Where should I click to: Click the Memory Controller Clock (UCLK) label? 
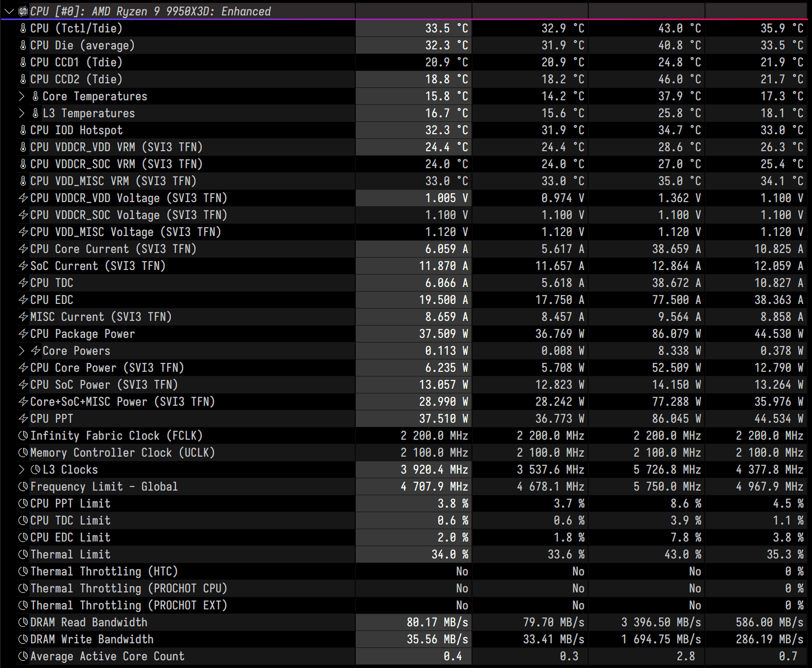122,453
